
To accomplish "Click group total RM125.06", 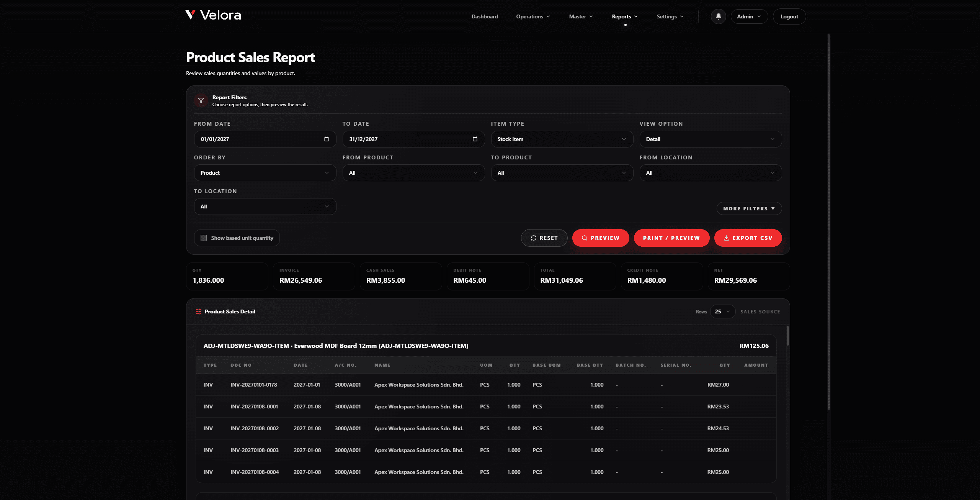I will (x=754, y=346).
